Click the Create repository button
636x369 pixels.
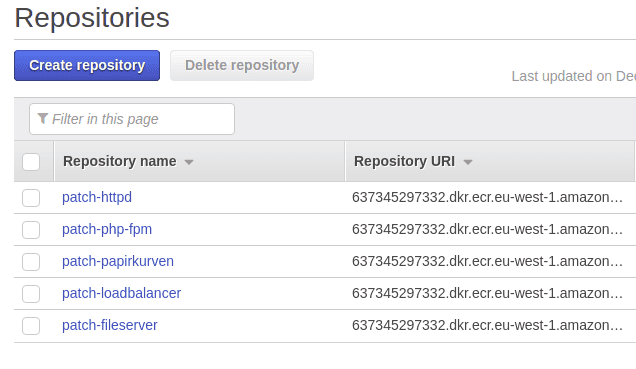[87, 65]
